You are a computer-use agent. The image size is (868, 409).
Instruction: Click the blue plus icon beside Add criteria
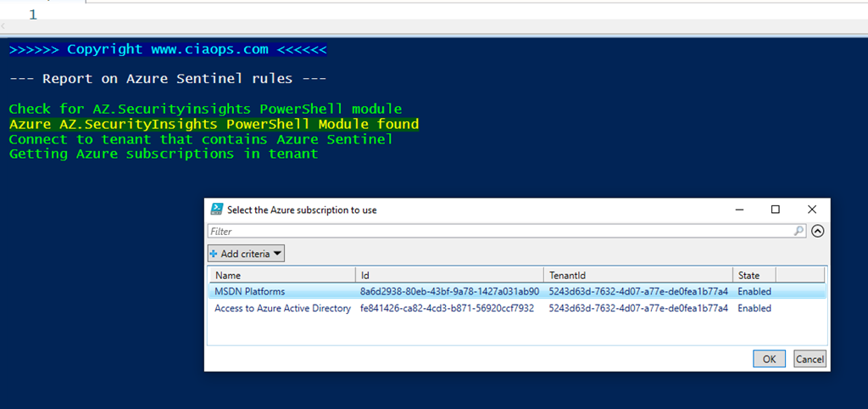(214, 254)
